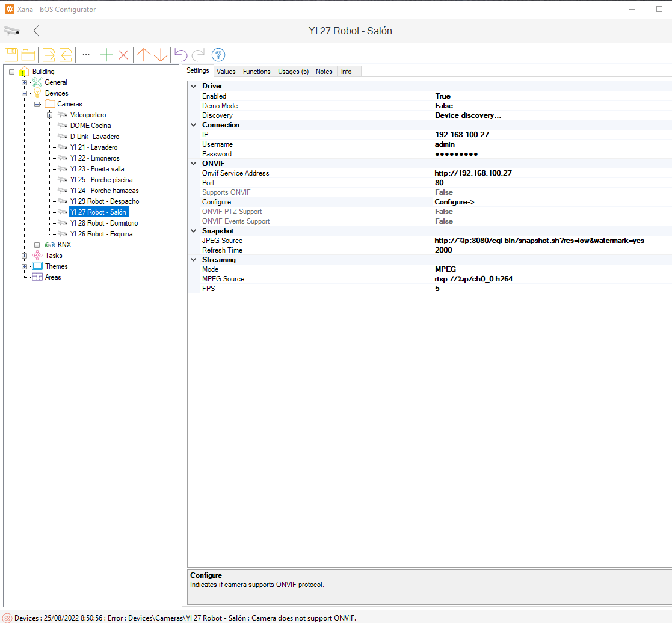This screenshot has height=623, width=672.
Task: Click the back chevron in header
Action: click(x=37, y=31)
